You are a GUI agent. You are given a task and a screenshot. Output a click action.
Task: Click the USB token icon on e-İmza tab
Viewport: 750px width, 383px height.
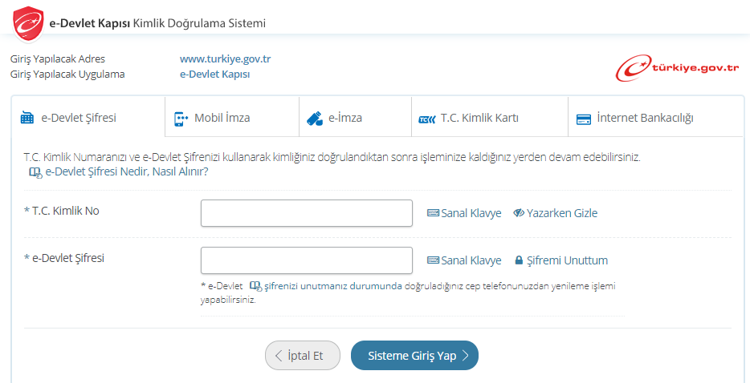point(314,118)
